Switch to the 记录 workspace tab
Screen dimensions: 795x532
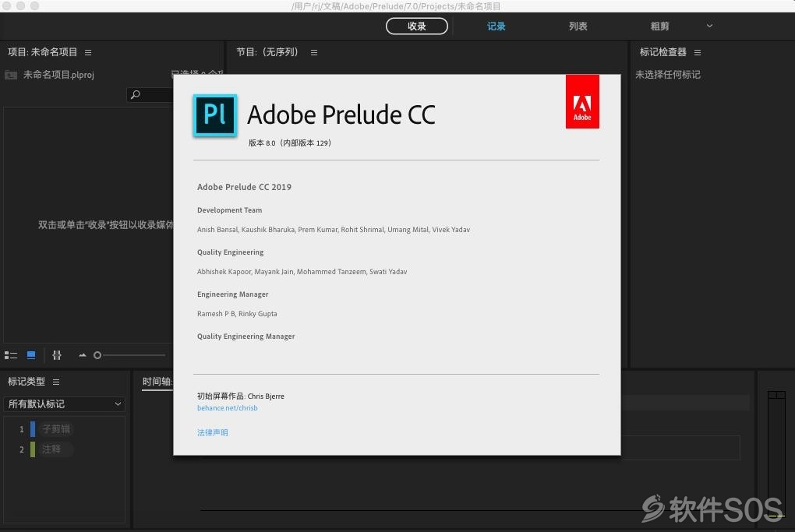(496, 26)
